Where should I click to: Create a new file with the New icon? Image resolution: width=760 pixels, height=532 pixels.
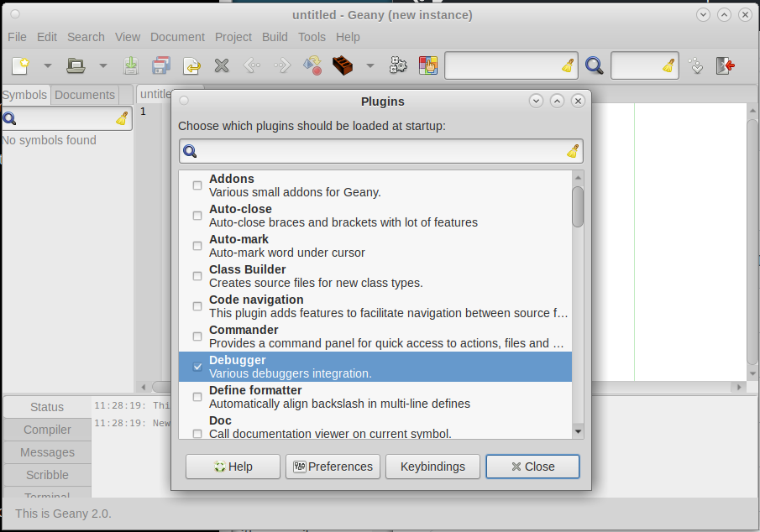18,65
